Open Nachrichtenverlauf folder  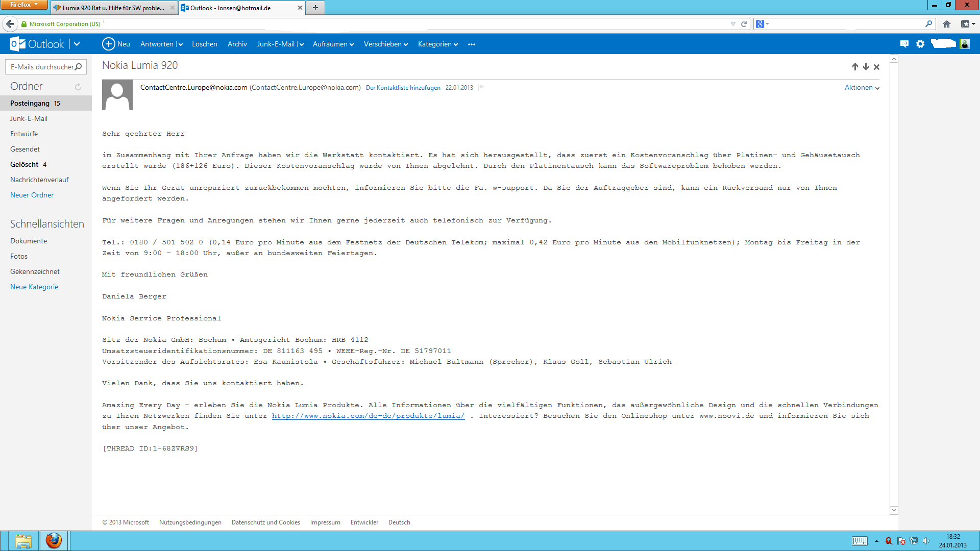click(39, 180)
